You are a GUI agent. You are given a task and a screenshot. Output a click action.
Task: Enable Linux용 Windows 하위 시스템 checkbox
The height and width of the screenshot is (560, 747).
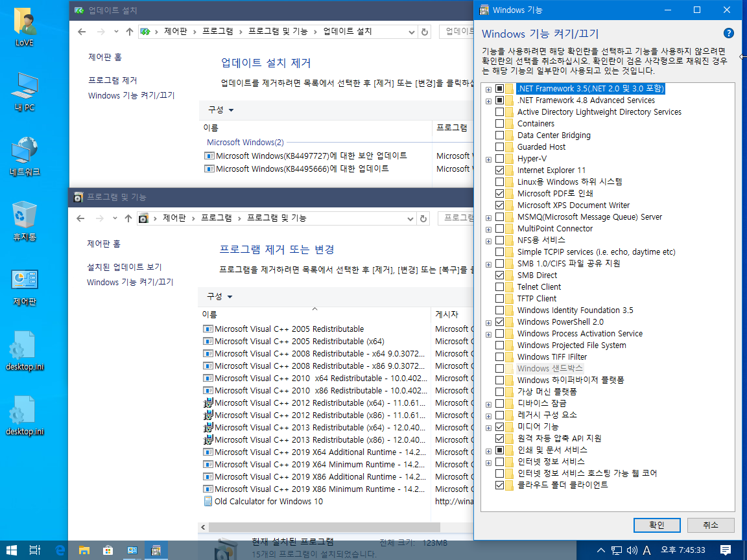point(499,182)
